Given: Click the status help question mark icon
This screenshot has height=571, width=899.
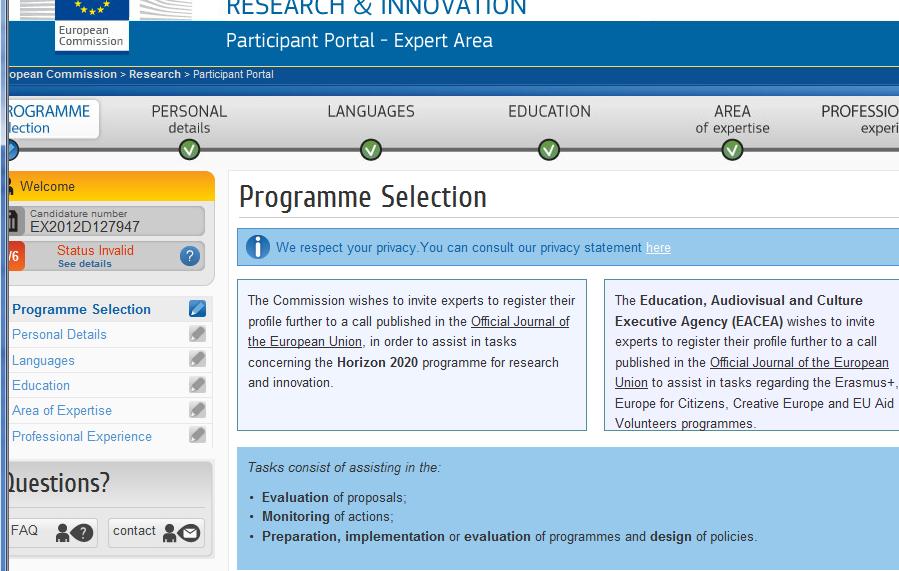Looking at the screenshot, I should (x=190, y=256).
